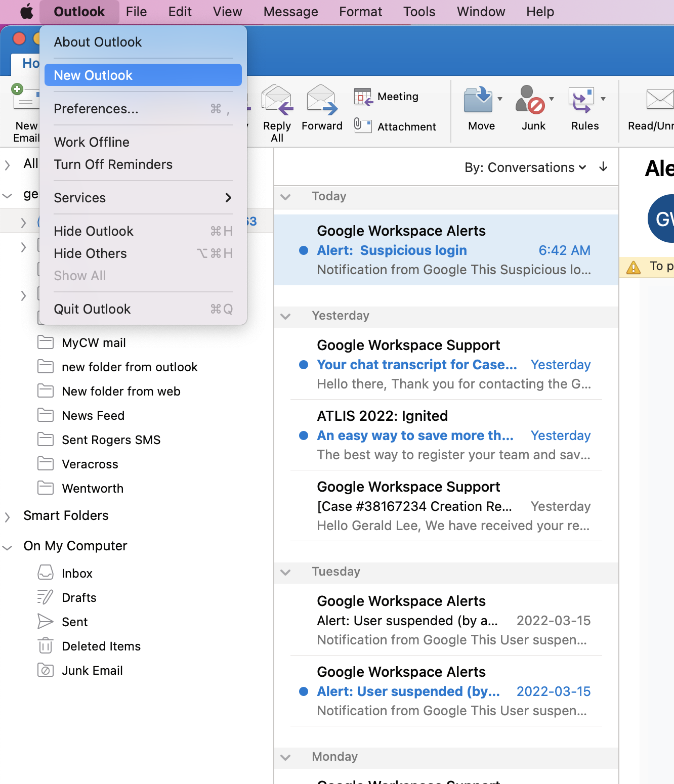The height and width of the screenshot is (784, 674).
Task: Select the New folder from web folder
Action: point(121,391)
